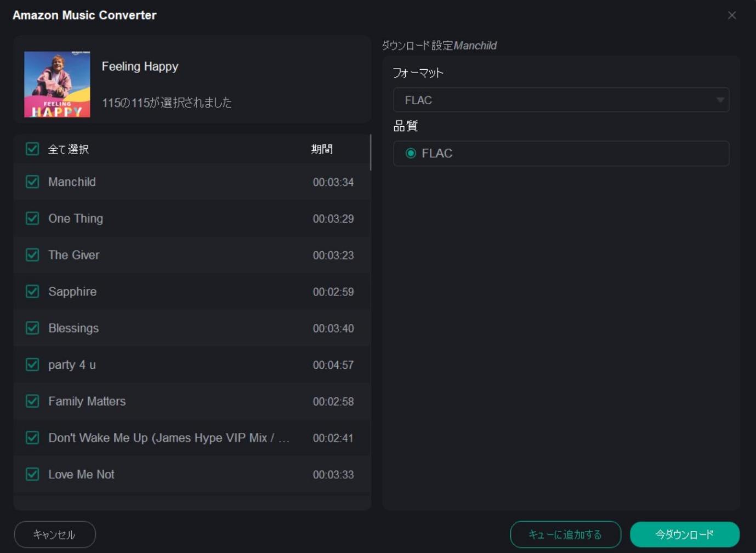Image resolution: width=756 pixels, height=553 pixels.
Task: Uncheck The Giver track checkbox
Action: [x=32, y=255]
